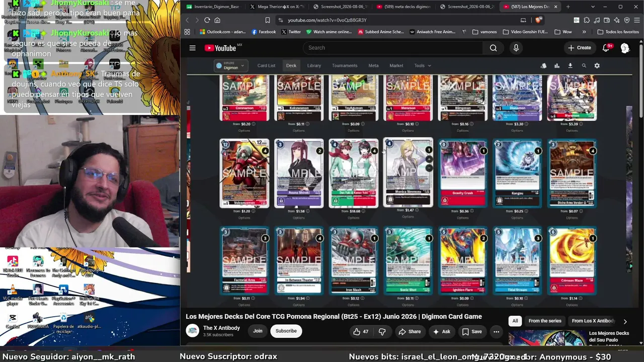Expand the Digimon game selector dropdown
The image size is (644, 362).
230,66
